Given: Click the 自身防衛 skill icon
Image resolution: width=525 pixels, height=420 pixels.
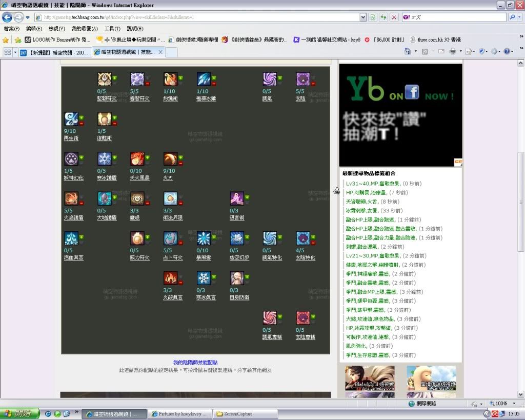Looking at the screenshot, I should (x=236, y=278).
